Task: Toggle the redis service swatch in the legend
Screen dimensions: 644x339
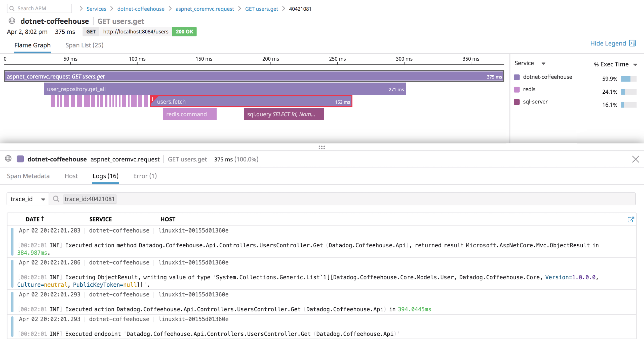Action: point(517,89)
